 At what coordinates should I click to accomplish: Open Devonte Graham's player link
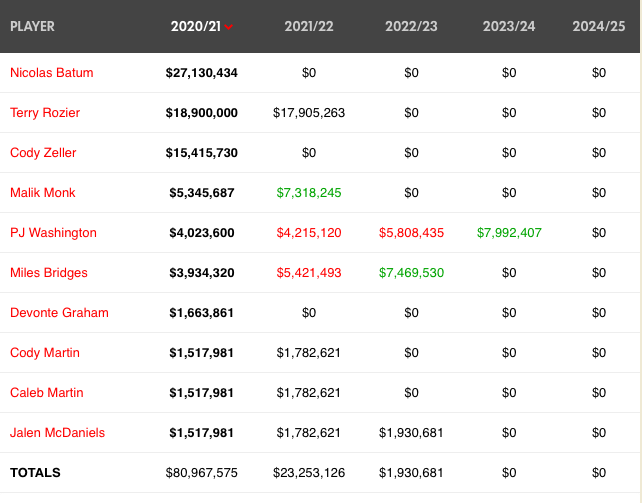point(59,312)
